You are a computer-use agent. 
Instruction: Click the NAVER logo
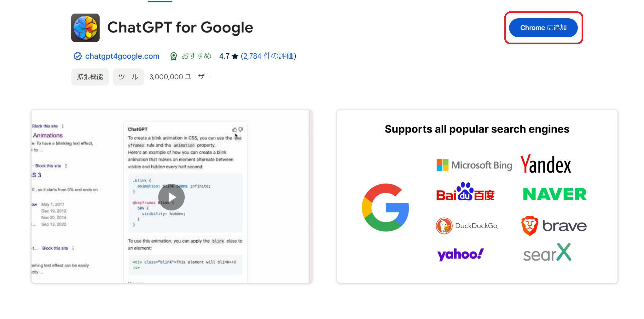tap(555, 194)
